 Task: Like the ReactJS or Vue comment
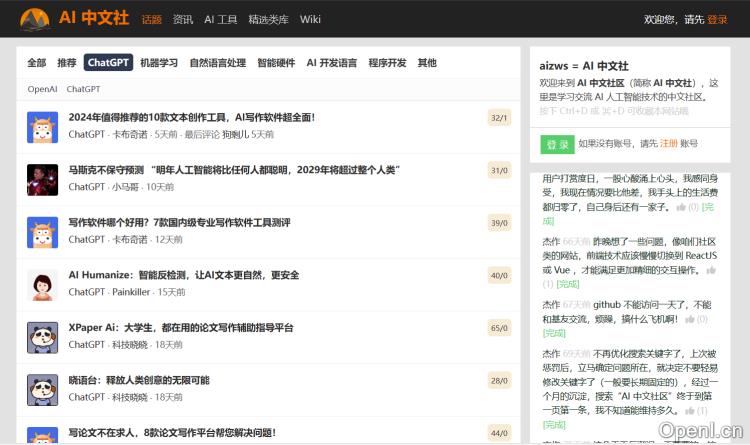711,270
